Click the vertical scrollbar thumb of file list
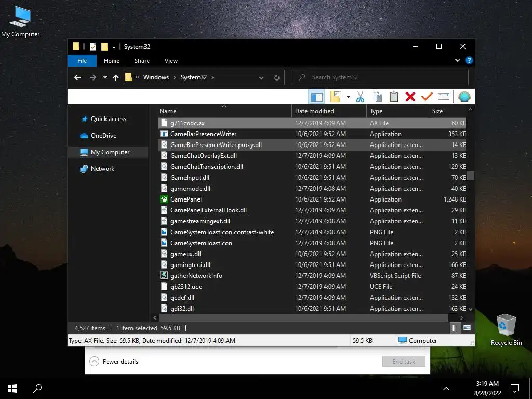The height and width of the screenshot is (399, 532). point(470,176)
